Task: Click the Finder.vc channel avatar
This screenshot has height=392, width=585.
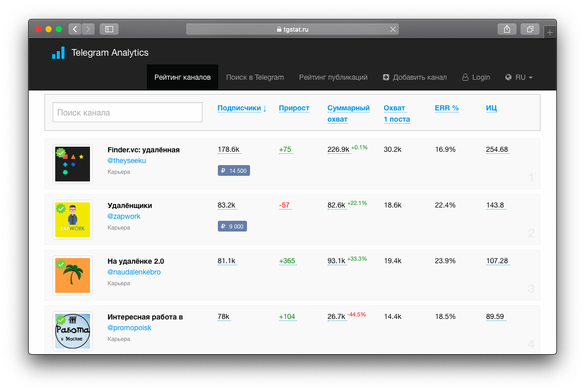Action: [x=73, y=164]
